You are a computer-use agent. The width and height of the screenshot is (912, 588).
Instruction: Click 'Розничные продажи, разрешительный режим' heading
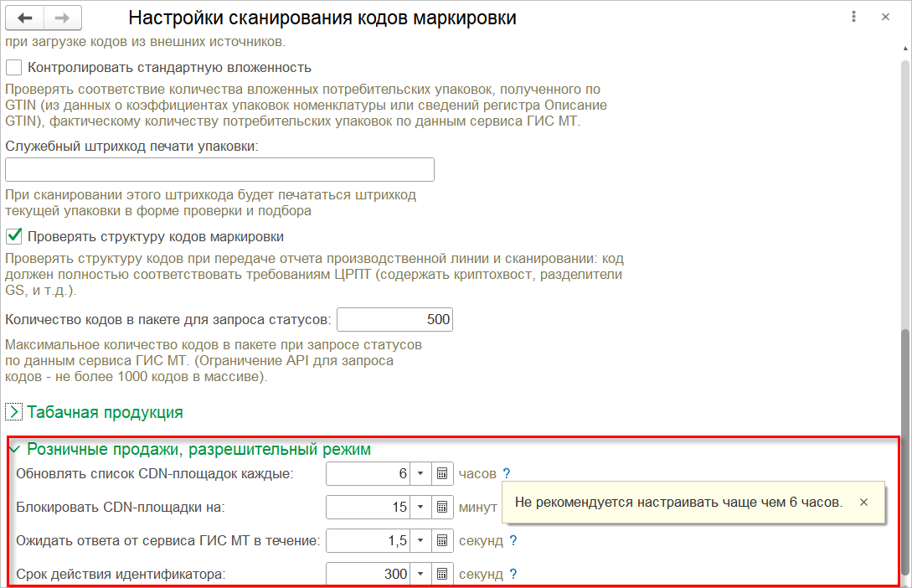(199, 449)
